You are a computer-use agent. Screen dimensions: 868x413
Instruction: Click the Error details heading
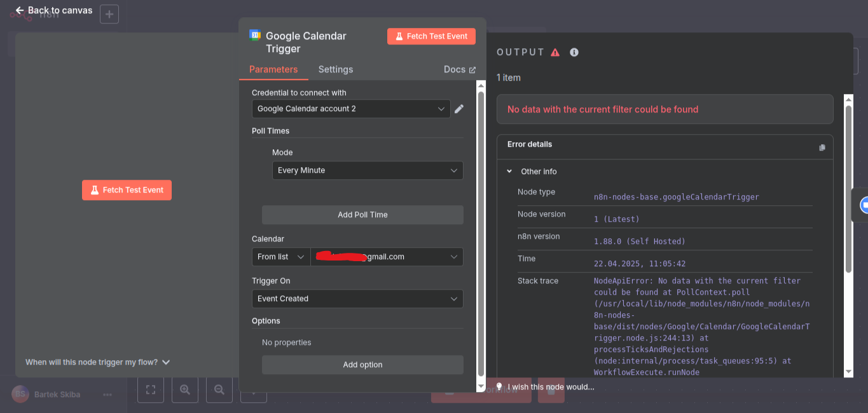(x=530, y=144)
